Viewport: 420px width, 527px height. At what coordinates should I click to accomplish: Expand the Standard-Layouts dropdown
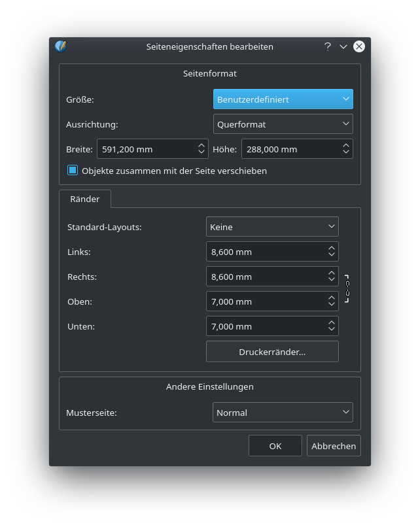click(x=272, y=227)
